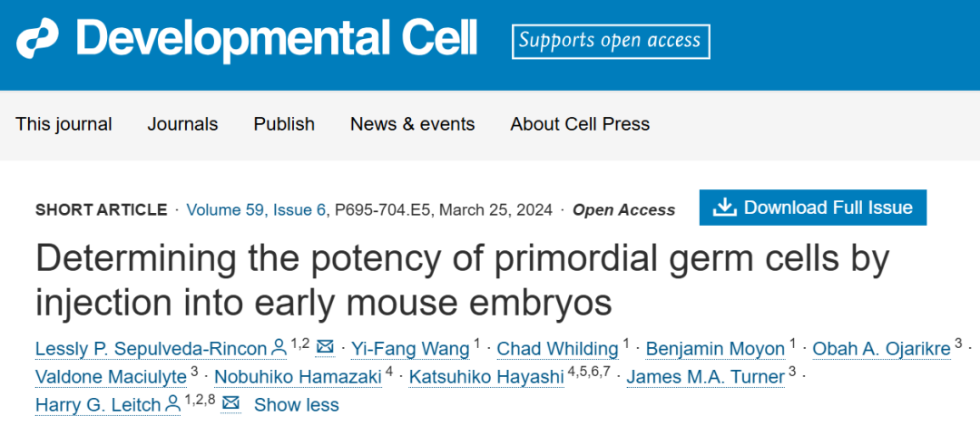Click the download arrow icon
This screenshot has height=426, width=980.
tap(725, 208)
